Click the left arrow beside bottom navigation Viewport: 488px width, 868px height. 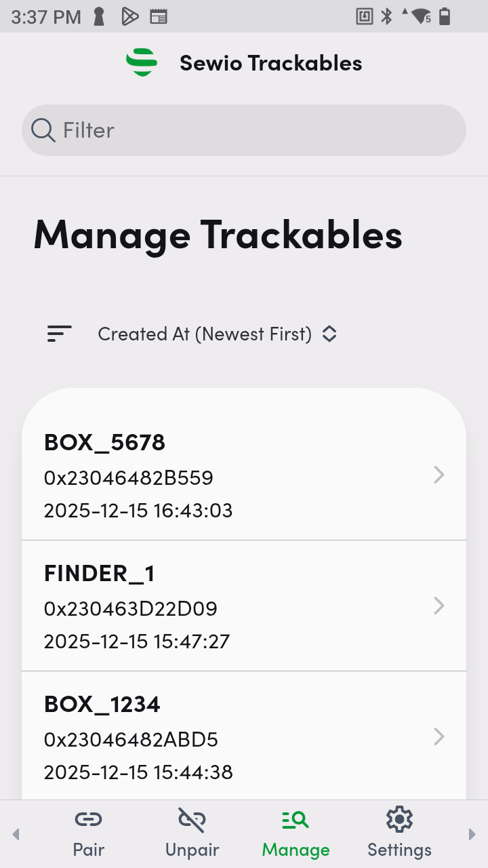tap(16, 834)
